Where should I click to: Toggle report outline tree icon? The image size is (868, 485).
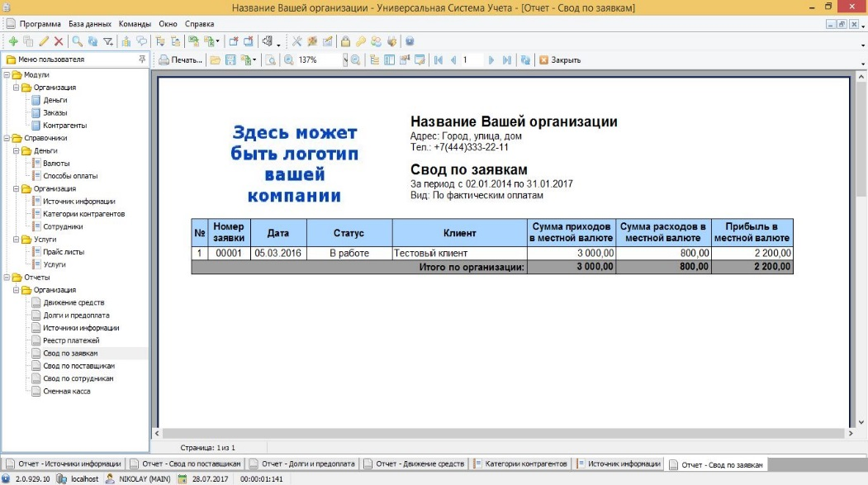(375, 59)
